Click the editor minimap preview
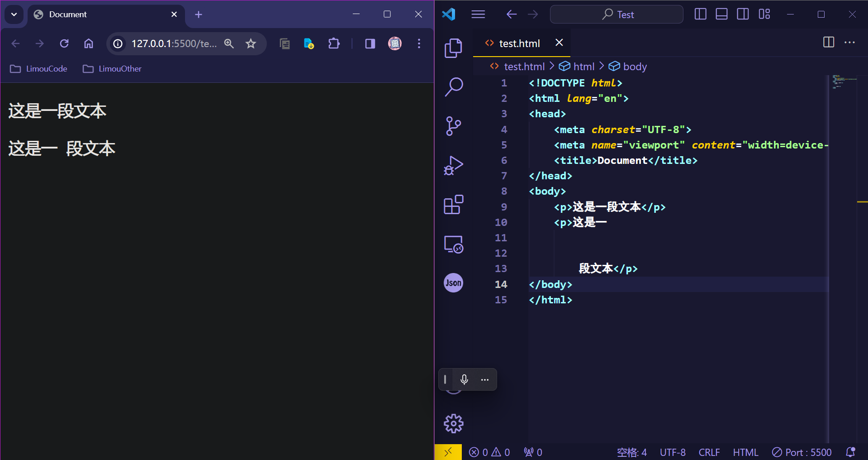 pos(844,81)
